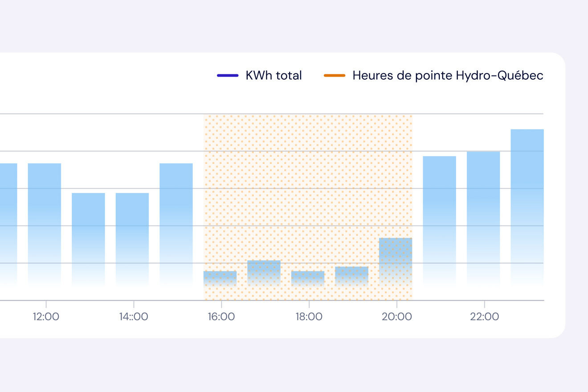588x392 pixels.
Task: Select the bar at 19:00
Action: [352, 276]
